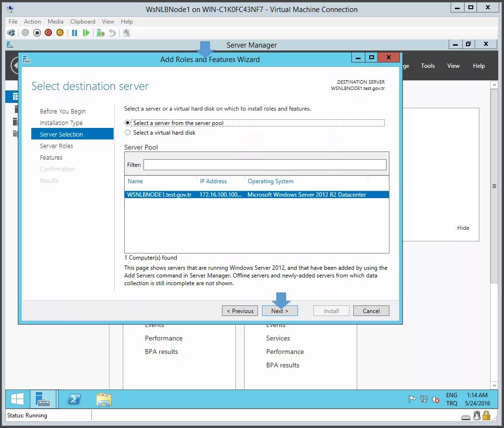Click the Server Manager scroll down arrow
504x428 pixels.
click(x=494, y=385)
